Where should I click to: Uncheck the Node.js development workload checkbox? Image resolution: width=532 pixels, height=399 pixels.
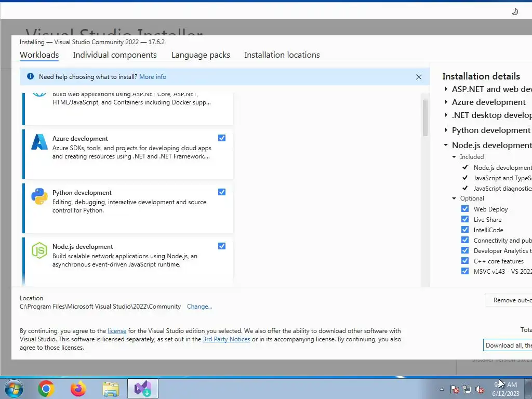click(x=222, y=246)
